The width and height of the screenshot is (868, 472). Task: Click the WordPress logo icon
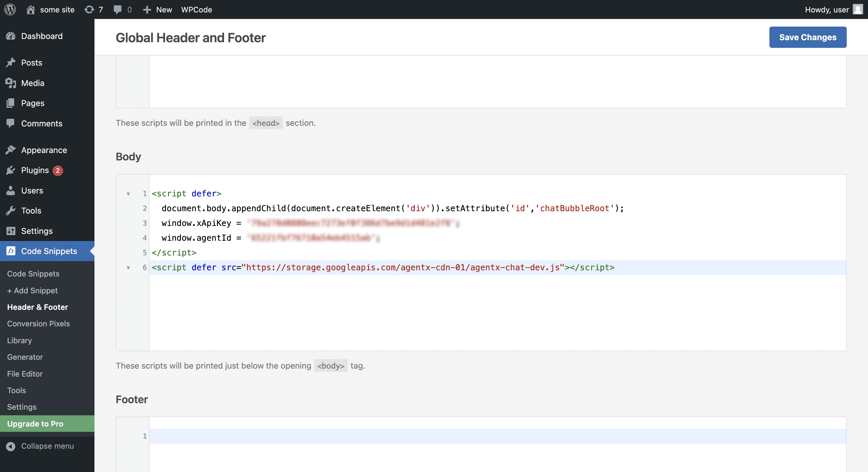point(10,9)
